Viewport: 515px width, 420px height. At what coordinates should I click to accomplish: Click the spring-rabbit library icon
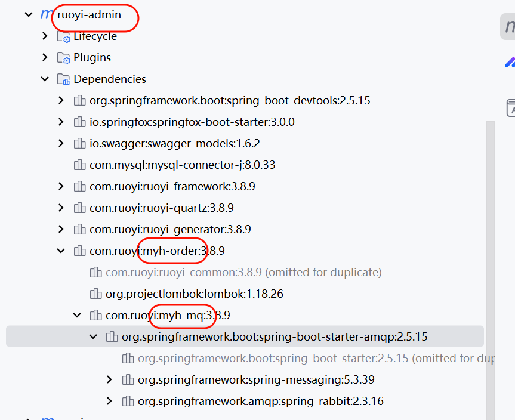(128, 402)
